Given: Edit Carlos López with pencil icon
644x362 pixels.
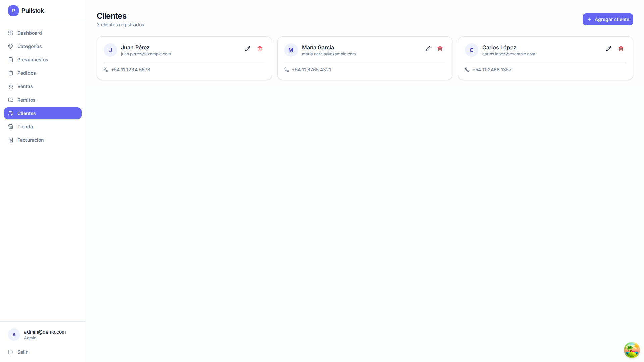Looking at the screenshot, I should point(609,49).
